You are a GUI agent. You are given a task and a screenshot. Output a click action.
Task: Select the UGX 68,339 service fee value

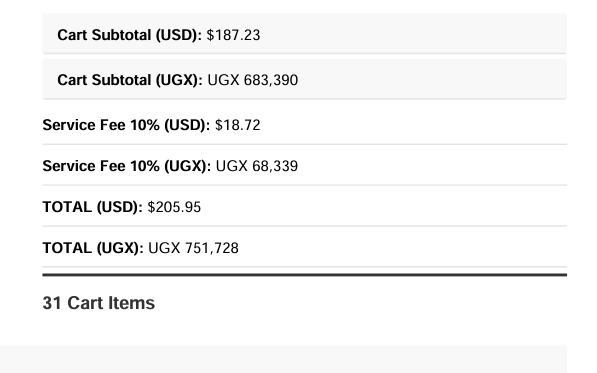coord(257,166)
